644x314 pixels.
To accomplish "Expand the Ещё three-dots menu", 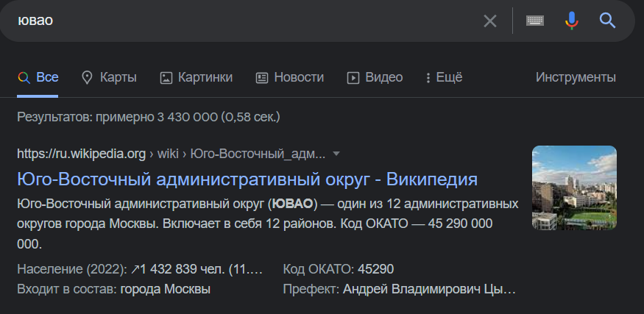I will tap(428, 77).
